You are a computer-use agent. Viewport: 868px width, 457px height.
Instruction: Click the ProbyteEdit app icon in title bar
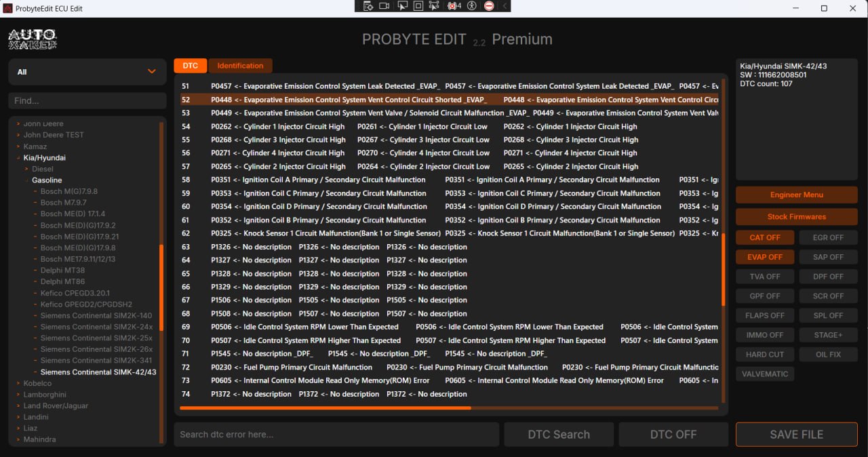7,8
